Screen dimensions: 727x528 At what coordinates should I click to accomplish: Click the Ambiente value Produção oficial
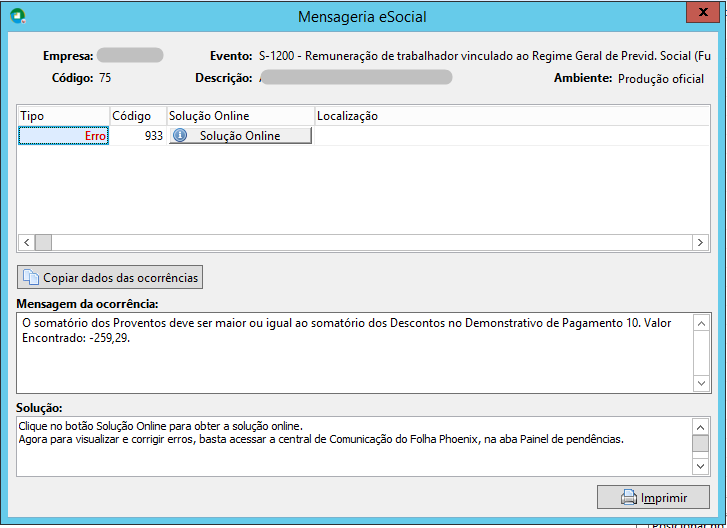tap(661, 79)
